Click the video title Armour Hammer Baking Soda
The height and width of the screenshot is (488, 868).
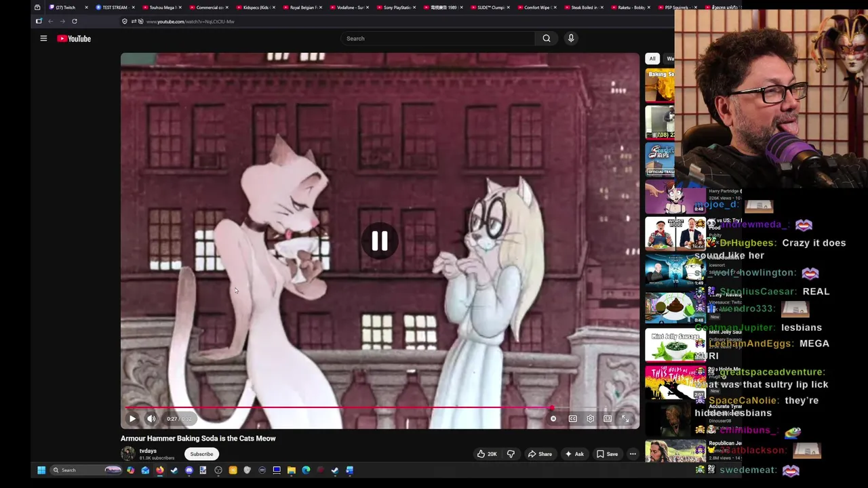[x=198, y=439]
